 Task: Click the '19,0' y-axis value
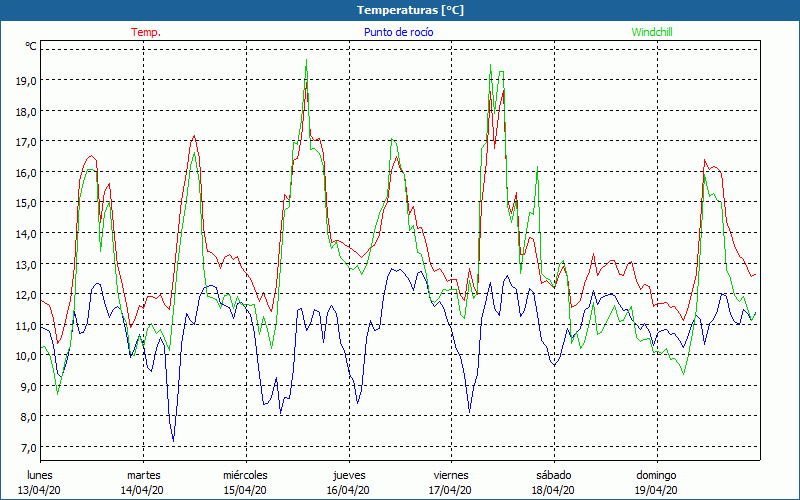pos(25,81)
